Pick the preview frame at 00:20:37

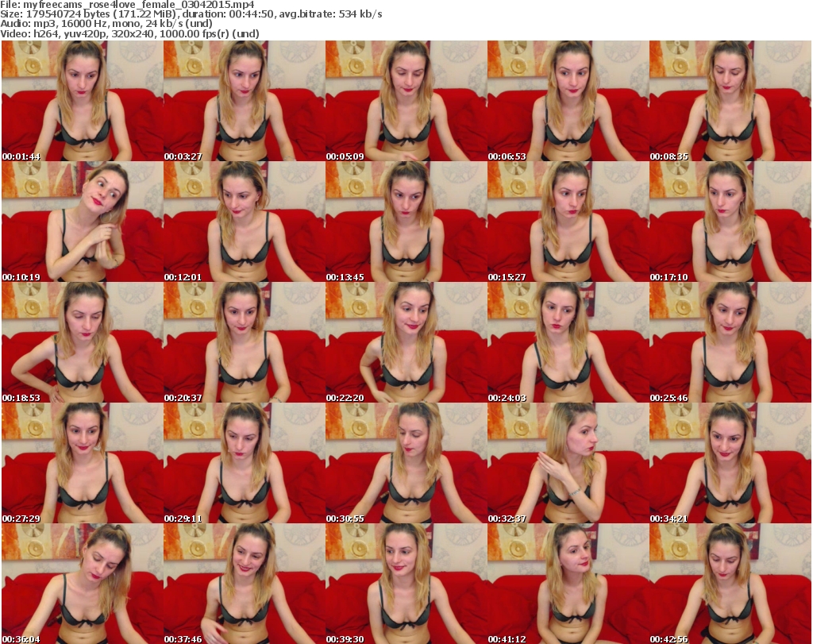coord(245,343)
